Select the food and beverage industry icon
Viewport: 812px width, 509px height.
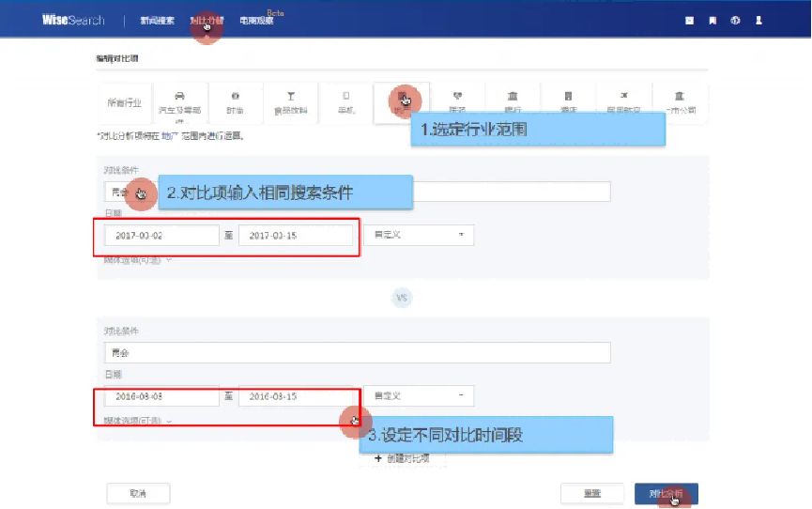click(290, 97)
